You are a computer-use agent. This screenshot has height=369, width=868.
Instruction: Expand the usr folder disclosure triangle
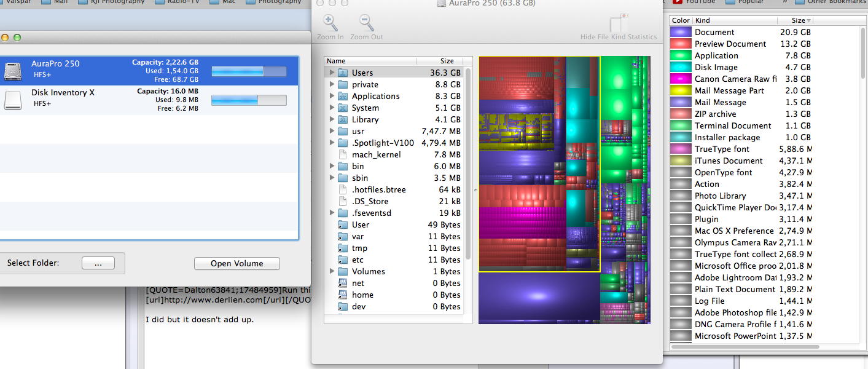point(332,131)
